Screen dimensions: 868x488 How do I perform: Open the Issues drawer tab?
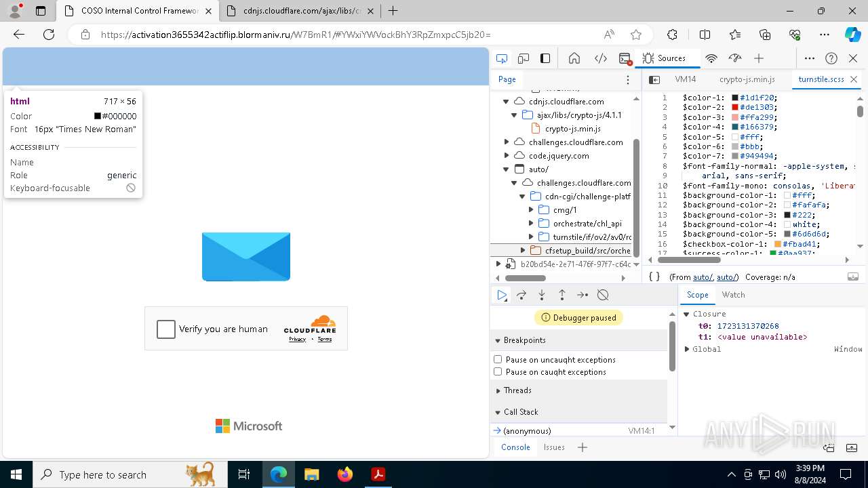554,447
